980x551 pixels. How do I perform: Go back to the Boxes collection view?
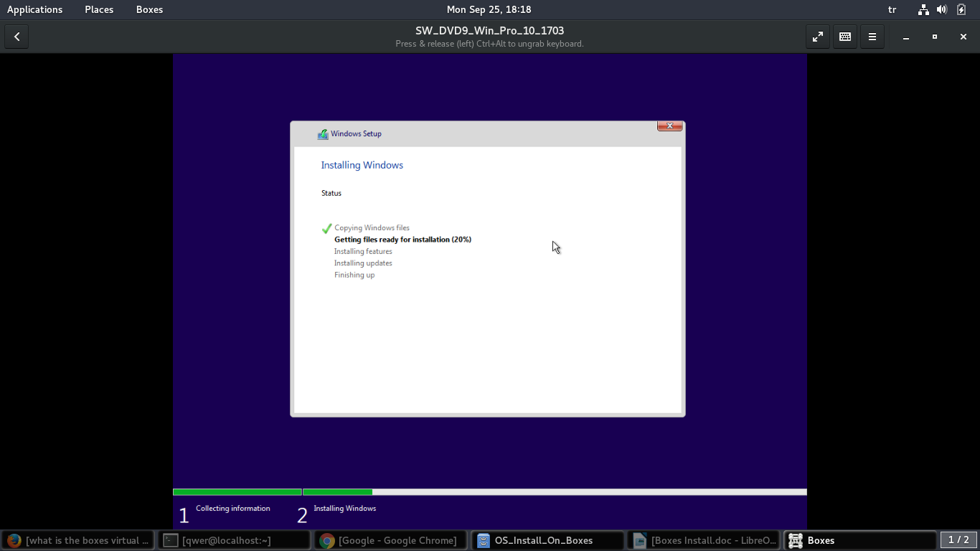17,37
